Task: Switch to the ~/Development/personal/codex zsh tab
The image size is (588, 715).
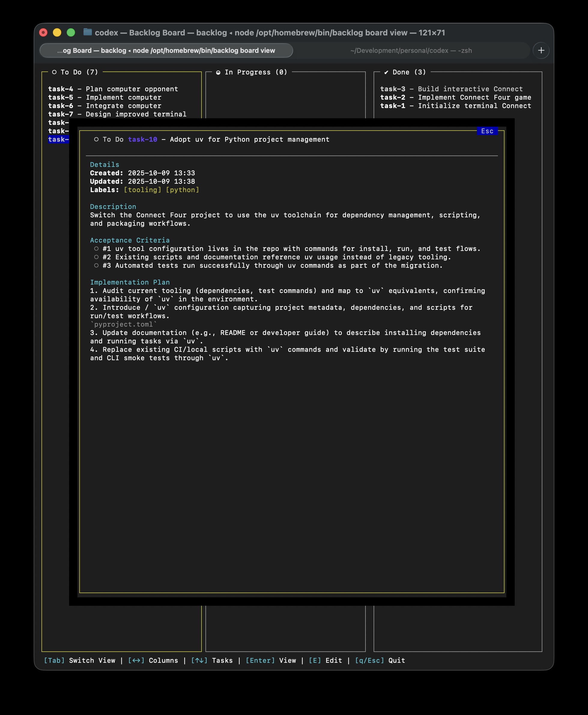Action: click(x=411, y=50)
